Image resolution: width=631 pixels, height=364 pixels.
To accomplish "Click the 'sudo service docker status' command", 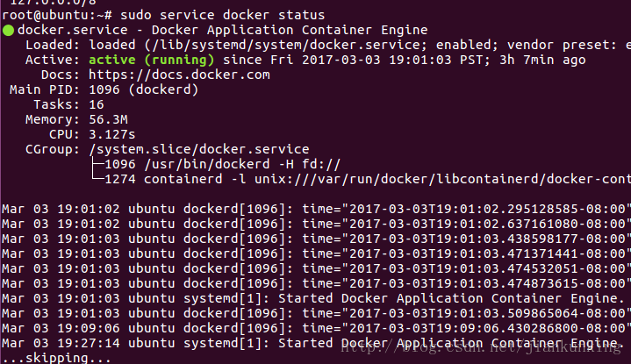I will click(x=222, y=15).
